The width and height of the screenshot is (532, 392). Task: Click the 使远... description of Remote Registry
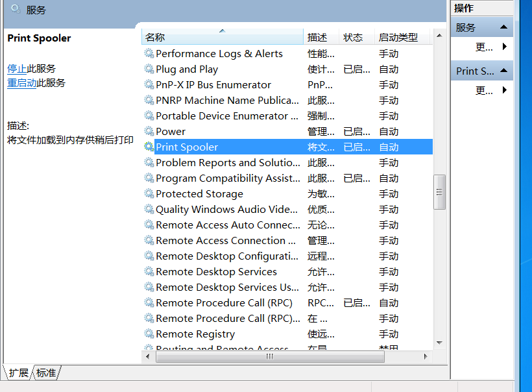(x=321, y=334)
